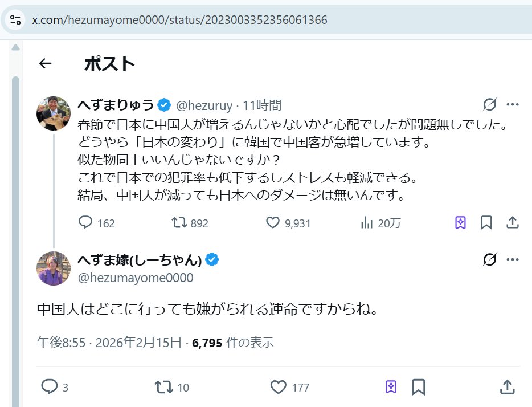Reply to main post with 3 replies
The image size is (532, 407).
tap(50, 388)
